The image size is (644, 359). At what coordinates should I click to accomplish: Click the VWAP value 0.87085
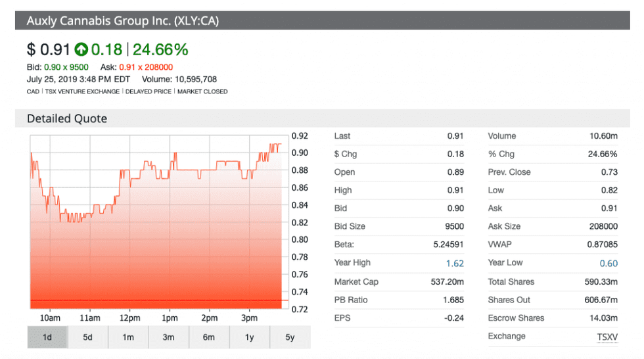pyautogui.click(x=601, y=245)
